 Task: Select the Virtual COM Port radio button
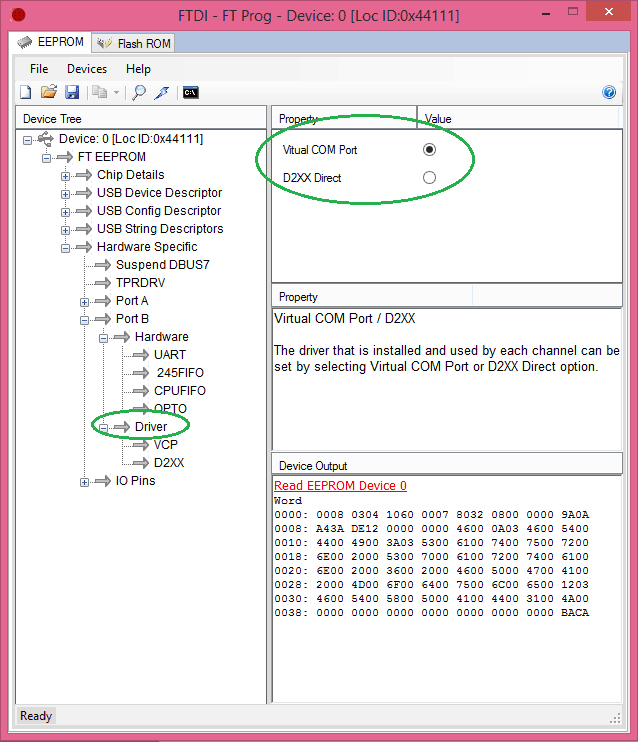tap(429, 150)
